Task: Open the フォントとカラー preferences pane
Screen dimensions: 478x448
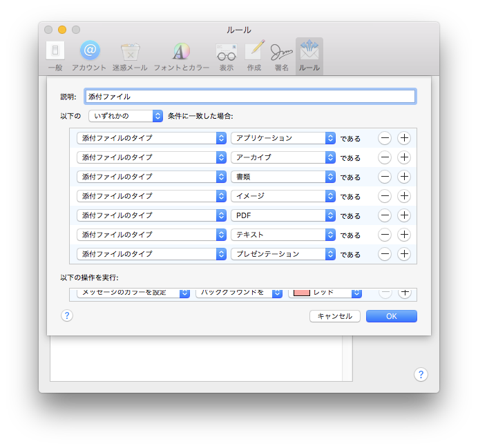Action: pyautogui.click(x=181, y=55)
